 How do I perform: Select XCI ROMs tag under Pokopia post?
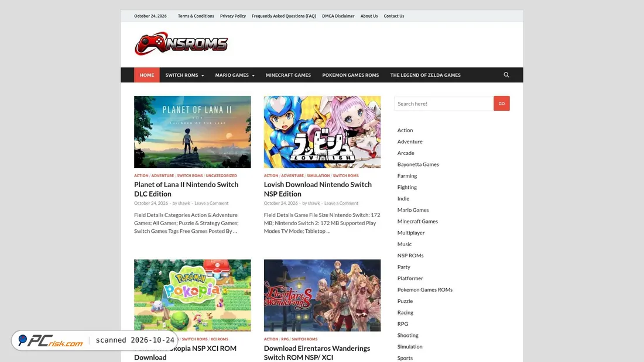pyautogui.click(x=219, y=339)
